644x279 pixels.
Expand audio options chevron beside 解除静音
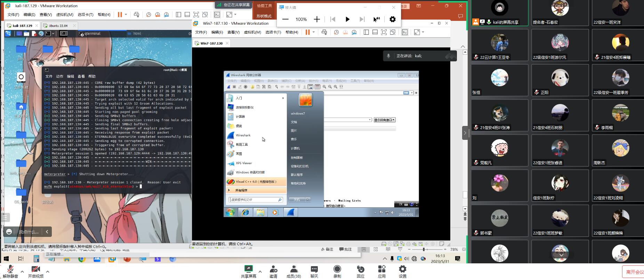[22, 271]
